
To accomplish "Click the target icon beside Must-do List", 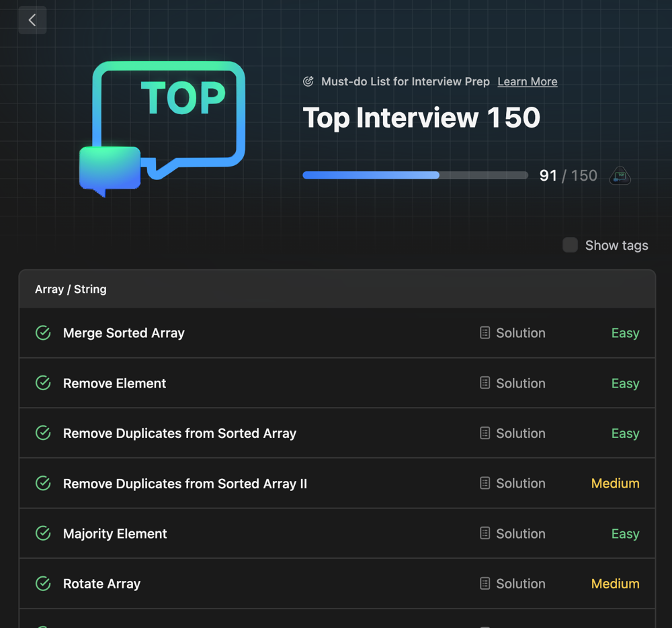I will coord(308,81).
